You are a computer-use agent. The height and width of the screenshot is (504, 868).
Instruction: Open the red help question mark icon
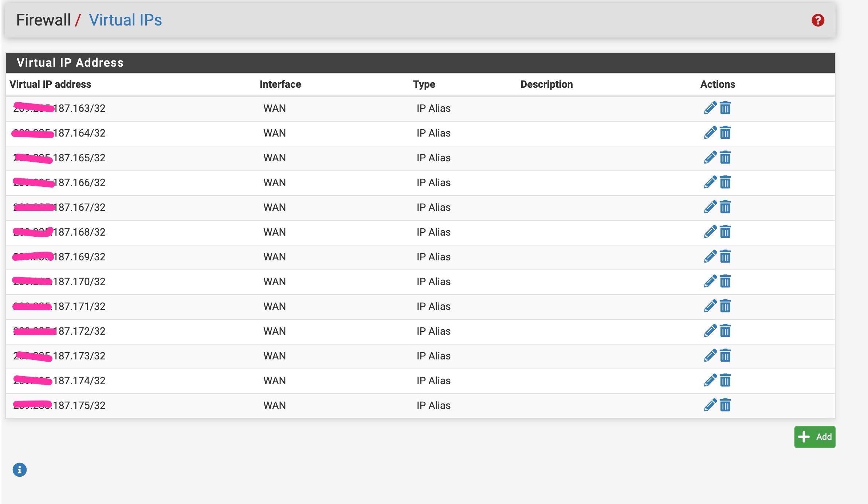pyautogui.click(x=818, y=20)
